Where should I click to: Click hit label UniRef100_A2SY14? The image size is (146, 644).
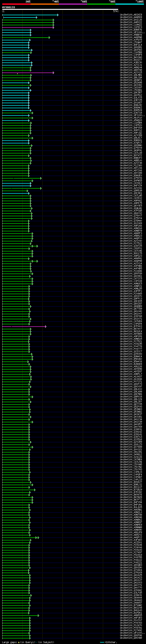(x=131, y=263)
